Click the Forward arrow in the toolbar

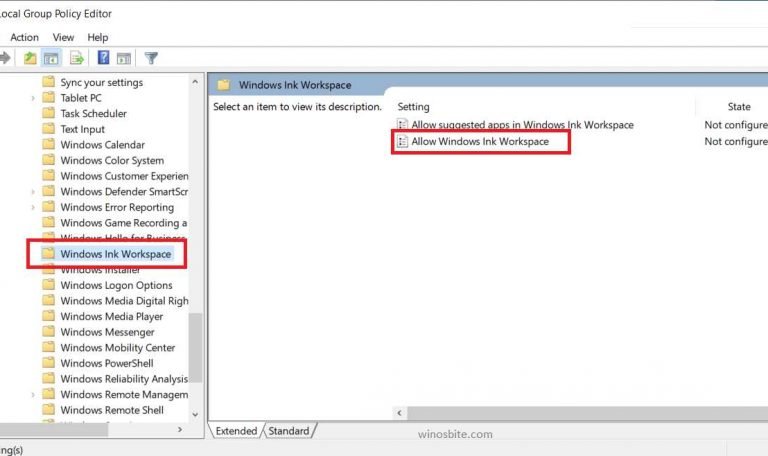coord(5,59)
